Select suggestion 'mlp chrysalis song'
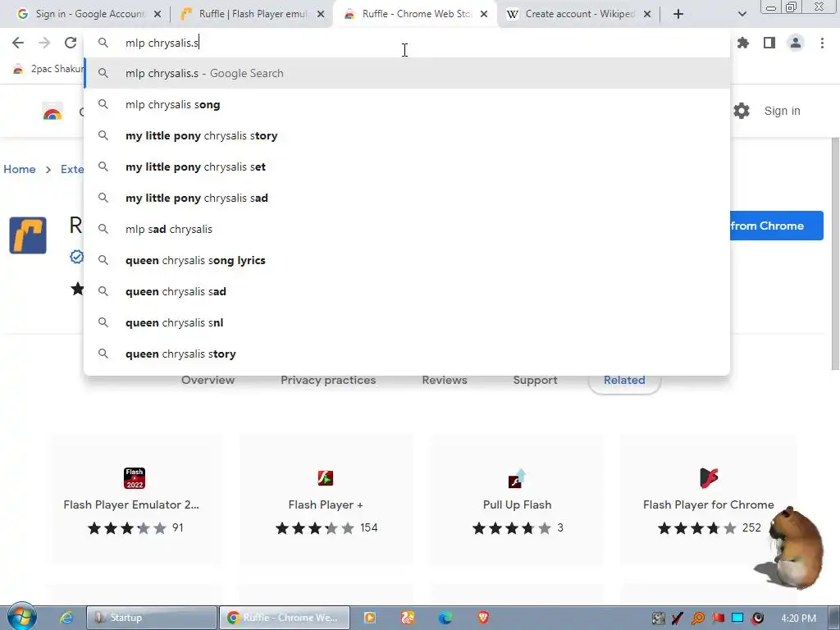 pos(407,104)
